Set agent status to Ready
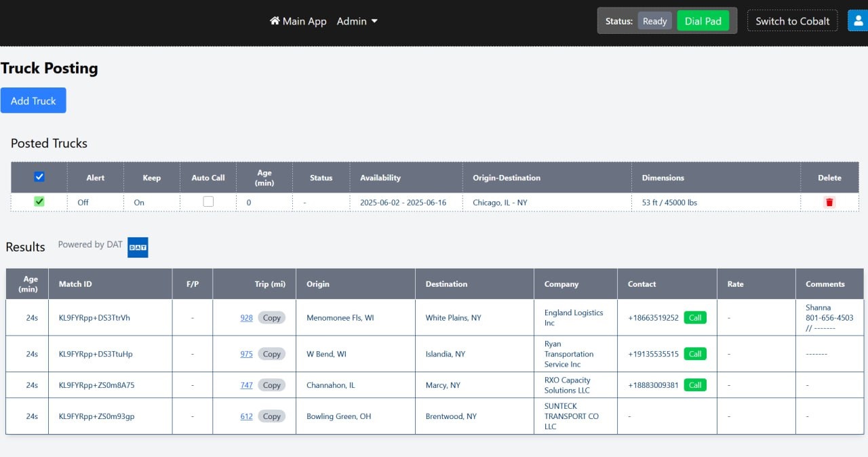Screen dimensions: 868x457 click(x=654, y=20)
